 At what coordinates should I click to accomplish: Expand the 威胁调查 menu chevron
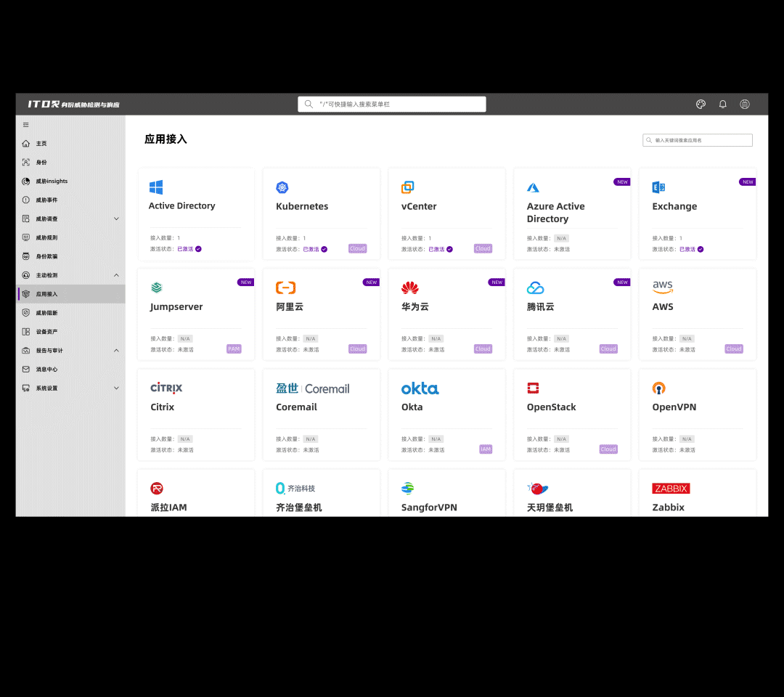(116, 219)
